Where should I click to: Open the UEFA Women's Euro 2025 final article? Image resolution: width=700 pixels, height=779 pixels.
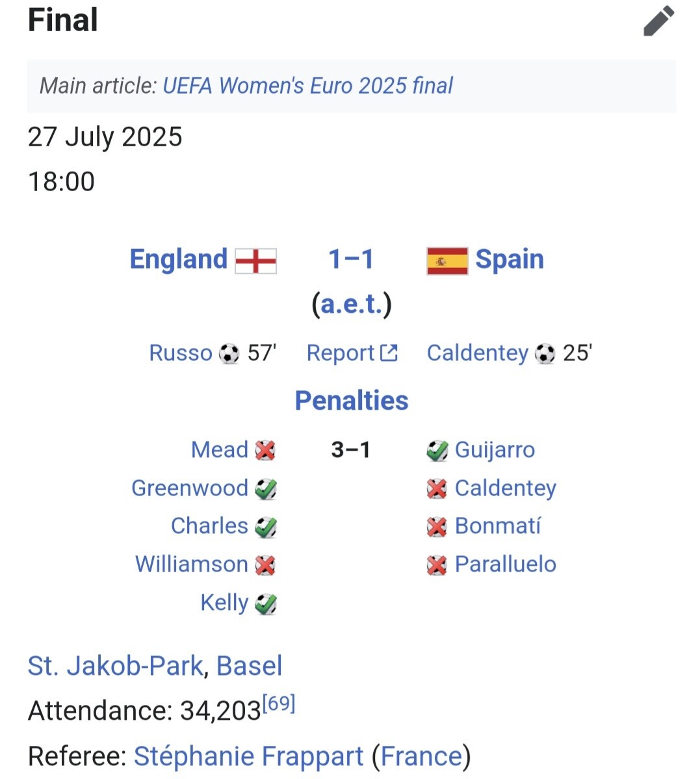point(307,86)
